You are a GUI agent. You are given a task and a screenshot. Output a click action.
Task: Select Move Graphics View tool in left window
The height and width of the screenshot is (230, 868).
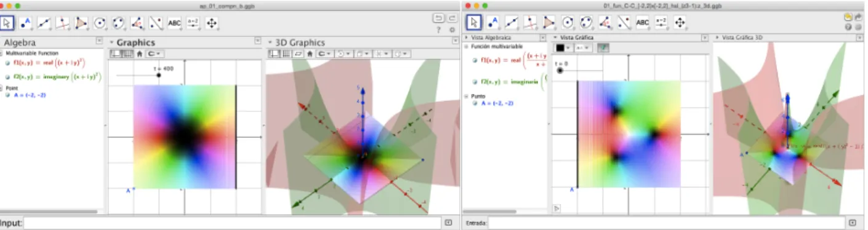(x=212, y=23)
